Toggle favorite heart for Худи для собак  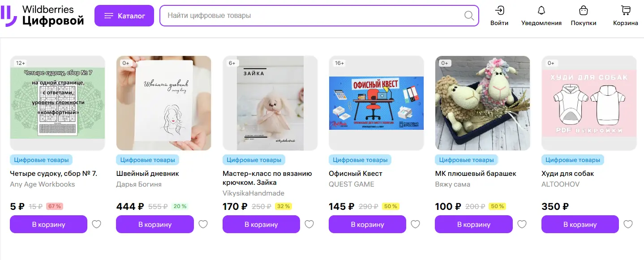click(x=628, y=224)
